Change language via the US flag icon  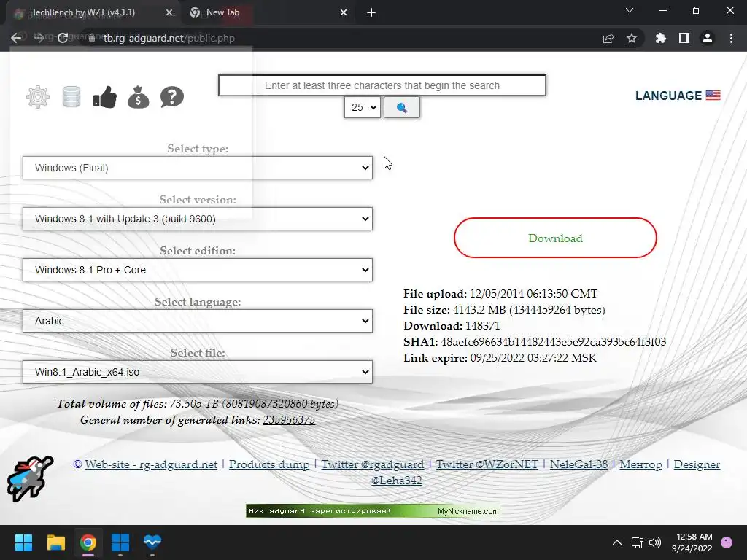713,96
